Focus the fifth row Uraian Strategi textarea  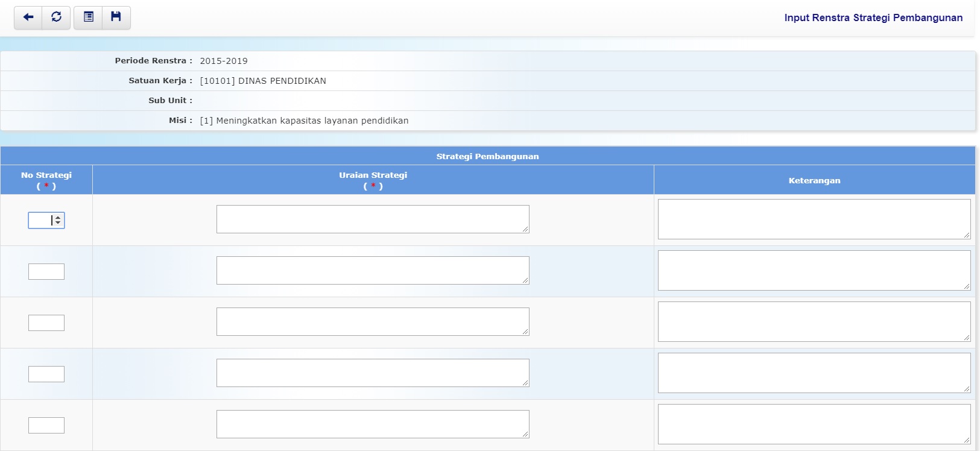(x=372, y=424)
